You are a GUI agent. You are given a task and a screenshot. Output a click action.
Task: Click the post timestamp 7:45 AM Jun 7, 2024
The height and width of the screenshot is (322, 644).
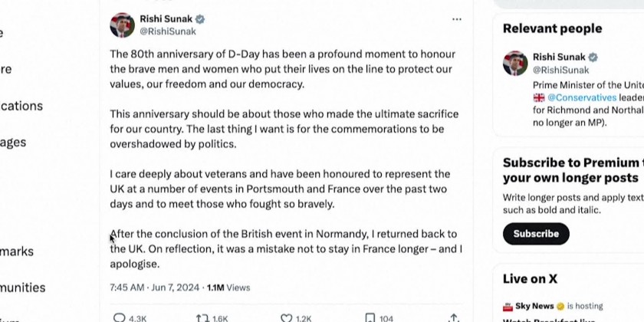pyautogui.click(x=154, y=287)
